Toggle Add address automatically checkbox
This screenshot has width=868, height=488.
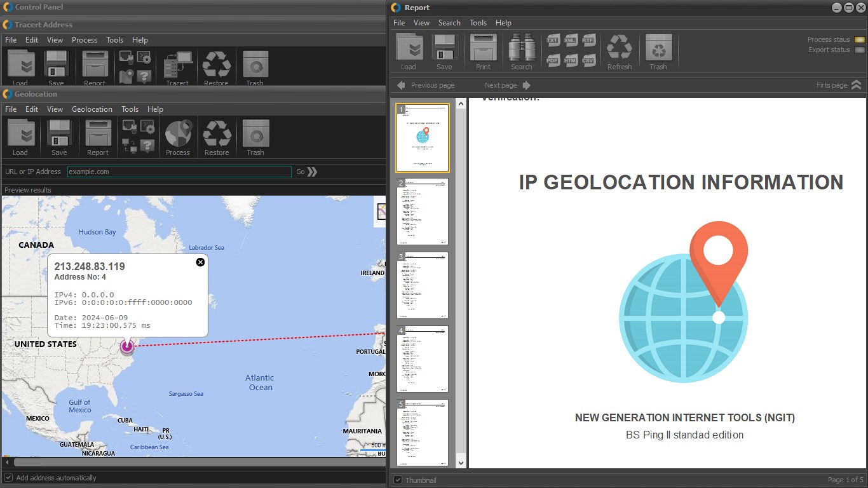click(8, 477)
